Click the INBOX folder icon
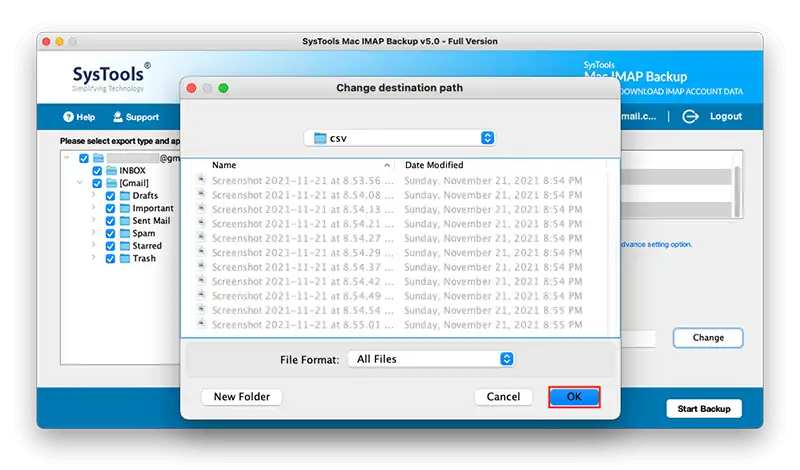The image size is (800, 470). pyautogui.click(x=112, y=170)
